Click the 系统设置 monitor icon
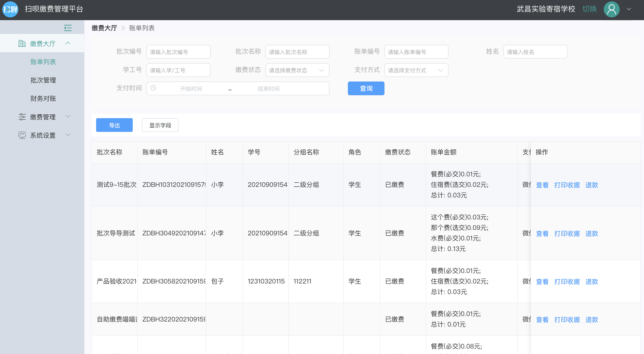 [22, 135]
